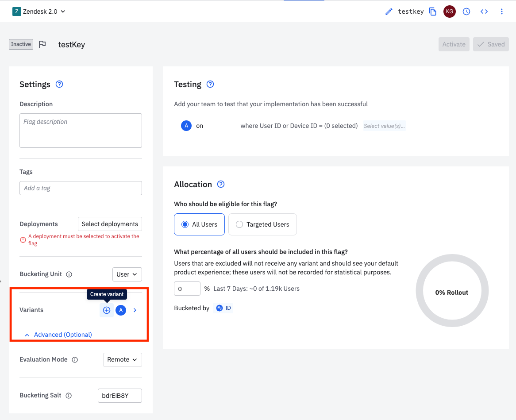Image resolution: width=516 pixels, height=420 pixels.
Task: Open the Evaluation Mode Remote dropdown
Action: click(123, 360)
